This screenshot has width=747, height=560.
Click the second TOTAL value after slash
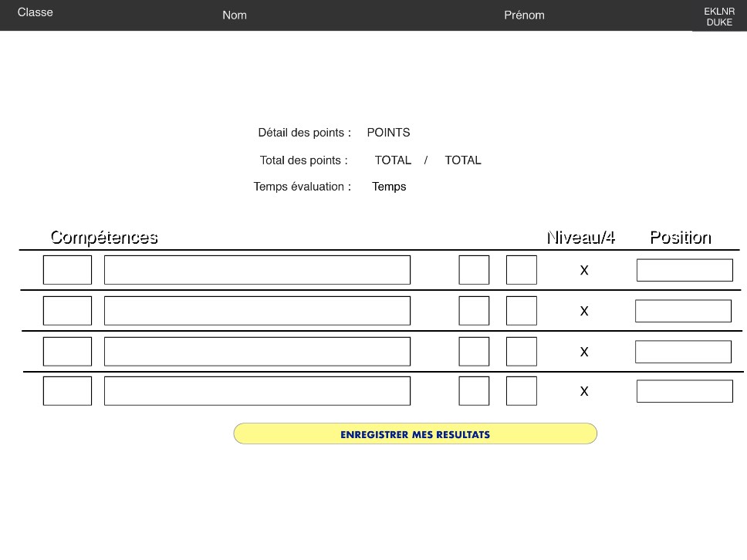[x=463, y=160]
